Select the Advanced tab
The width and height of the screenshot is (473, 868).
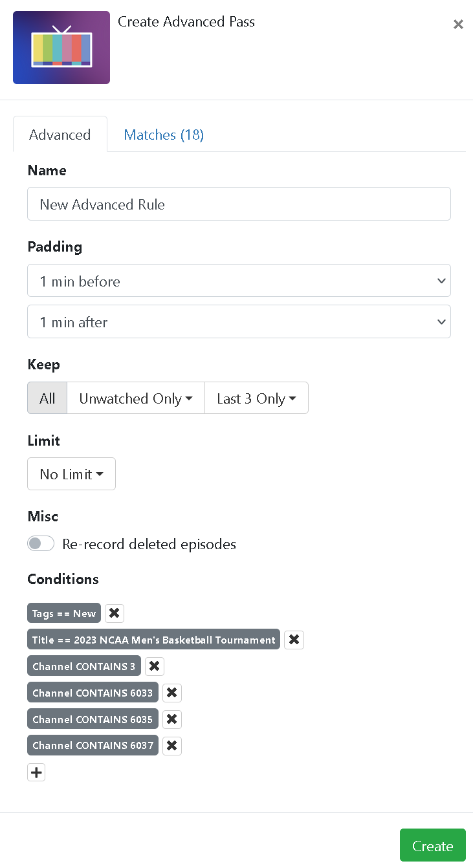(x=60, y=135)
